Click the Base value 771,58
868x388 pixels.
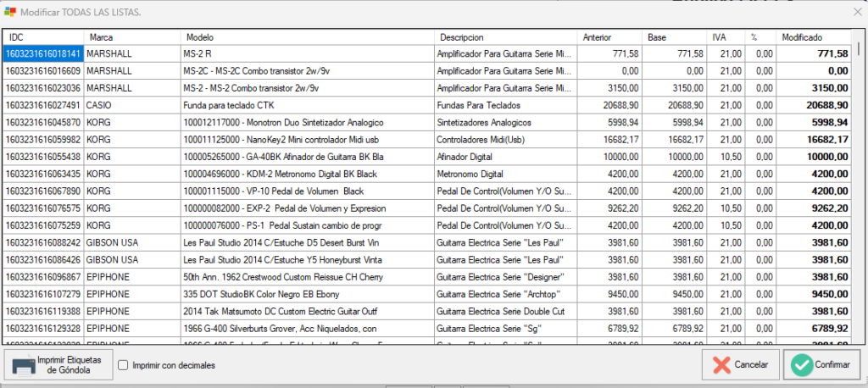coord(675,53)
